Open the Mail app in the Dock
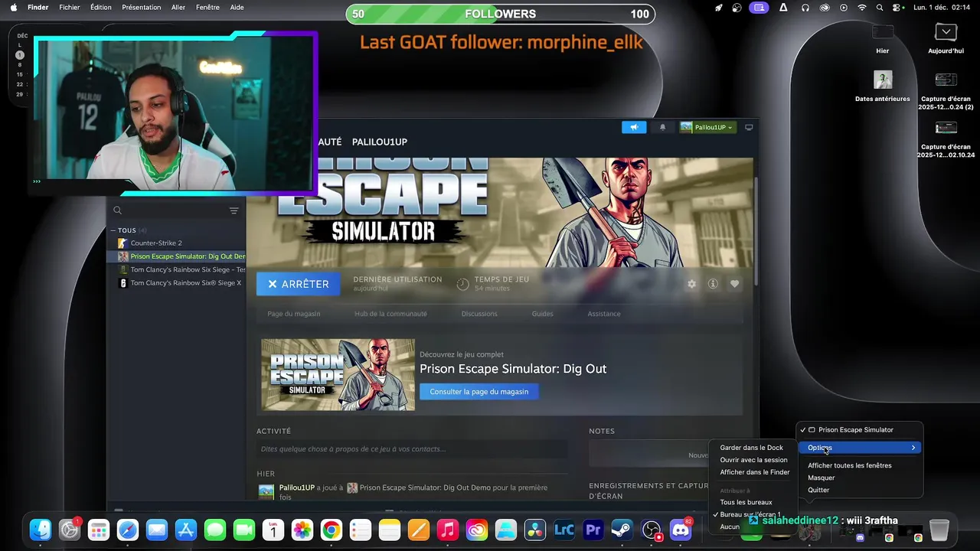The image size is (980, 551). [157, 530]
